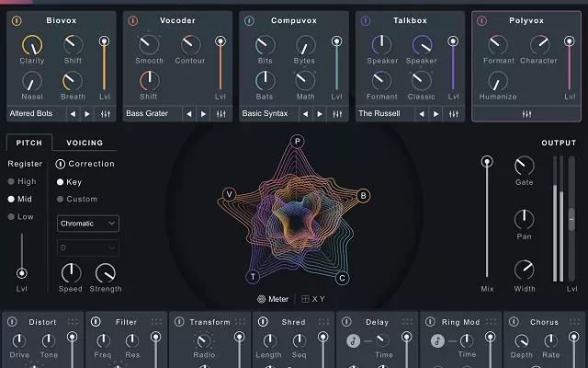This screenshot has width=588, height=368.
Task: Open Polyvox advanced settings sliders icon
Action: coord(527,114)
